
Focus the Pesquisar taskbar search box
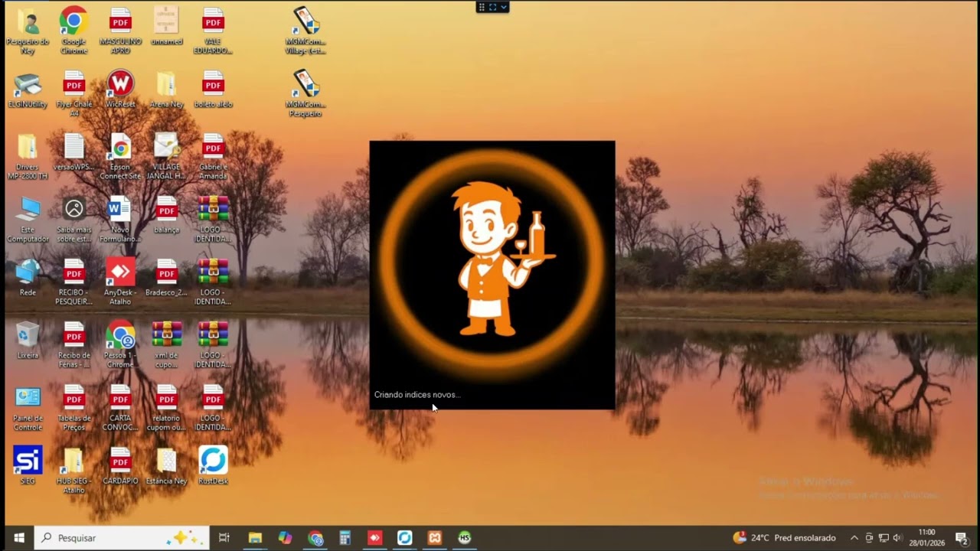(x=122, y=538)
